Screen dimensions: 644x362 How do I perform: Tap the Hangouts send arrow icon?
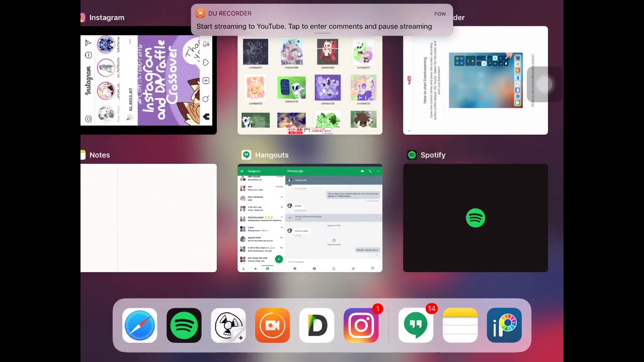[x=373, y=268]
